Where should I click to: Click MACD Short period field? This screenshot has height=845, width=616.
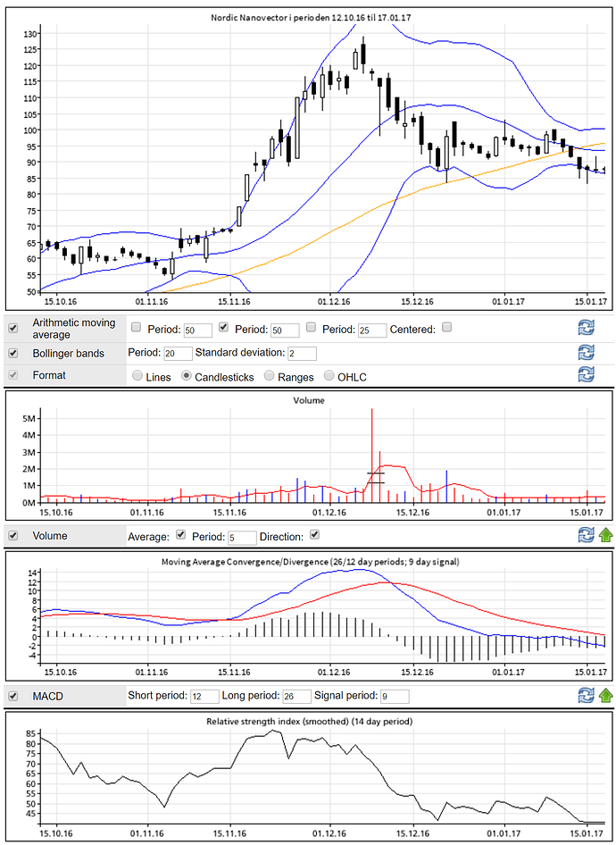[x=204, y=696]
